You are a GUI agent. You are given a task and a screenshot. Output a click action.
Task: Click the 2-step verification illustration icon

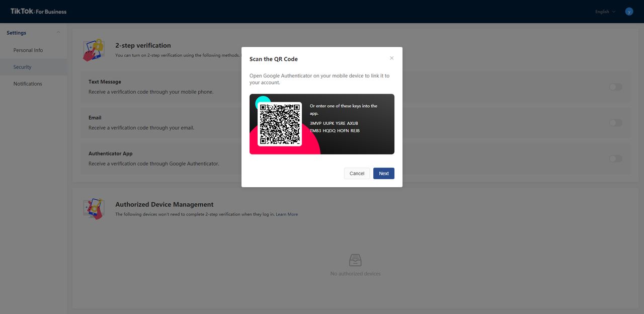coord(93,50)
